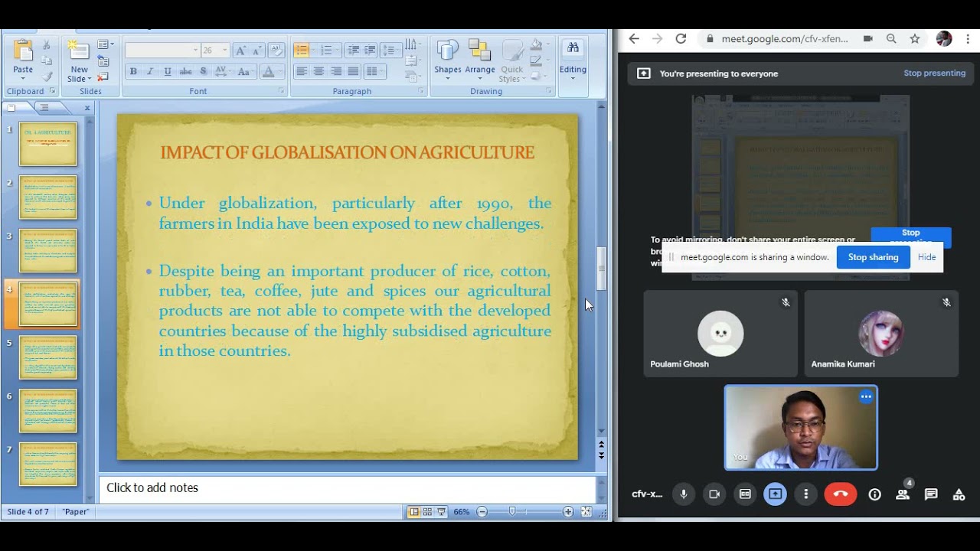The height and width of the screenshot is (551, 980).
Task: Open the columns dropdown in Paragraph group
Action: 374,71
